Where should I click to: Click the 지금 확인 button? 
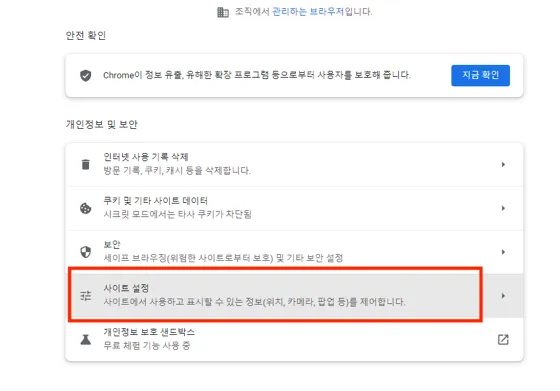(480, 75)
